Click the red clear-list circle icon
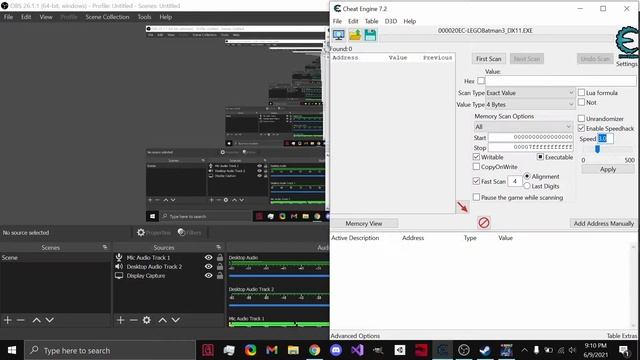 click(x=484, y=223)
